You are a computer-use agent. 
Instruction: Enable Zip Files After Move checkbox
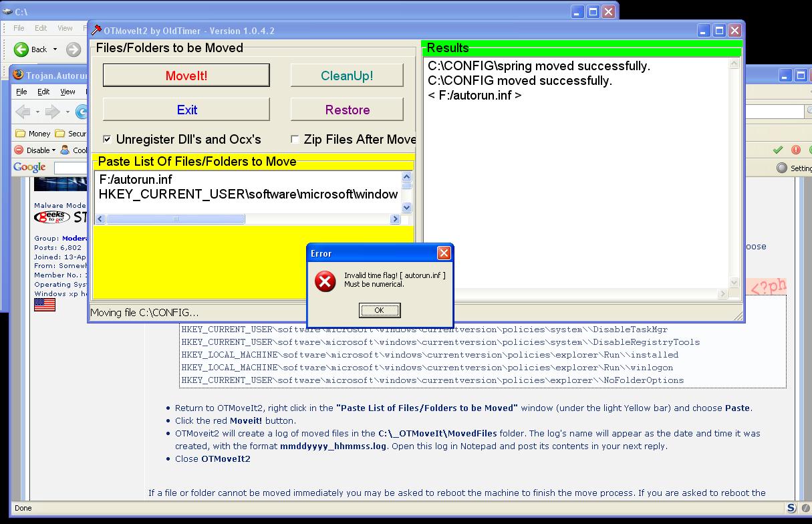pos(295,140)
